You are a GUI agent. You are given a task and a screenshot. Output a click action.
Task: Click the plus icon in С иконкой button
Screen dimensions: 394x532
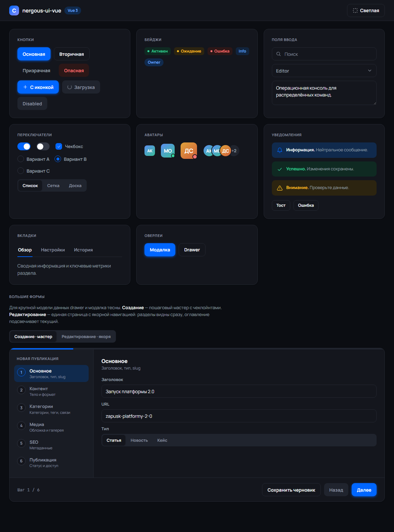point(25,87)
